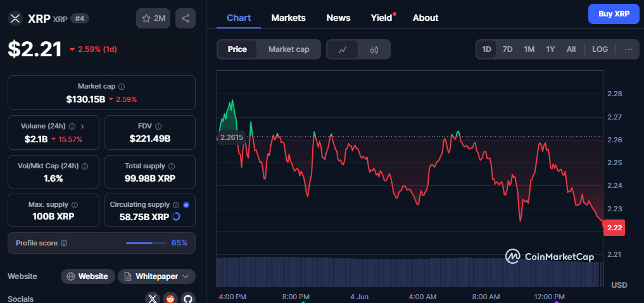Click the 58.75B XRP circulating value
The image size is (644, 303).
click(144, 216)
